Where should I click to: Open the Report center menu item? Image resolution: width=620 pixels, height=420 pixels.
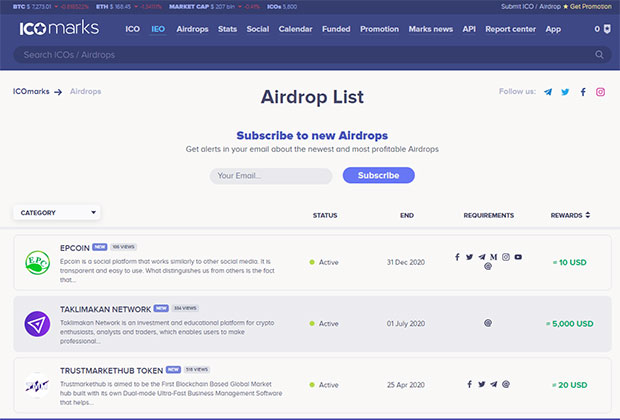pos(510,29)
